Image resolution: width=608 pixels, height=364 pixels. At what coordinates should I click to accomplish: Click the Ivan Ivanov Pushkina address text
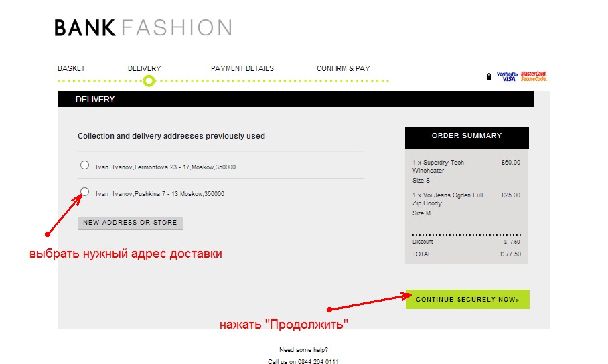[x=160, y=194]
